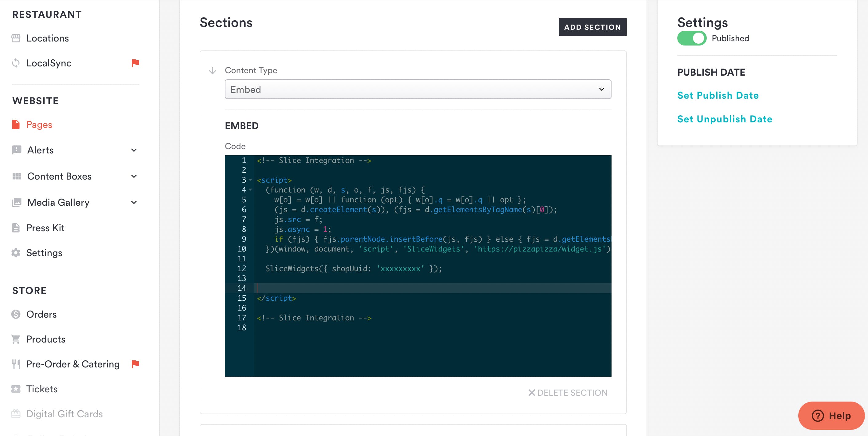Open Pages in the Website menu
Screen dimensions: 868x436
coord(39,125)
